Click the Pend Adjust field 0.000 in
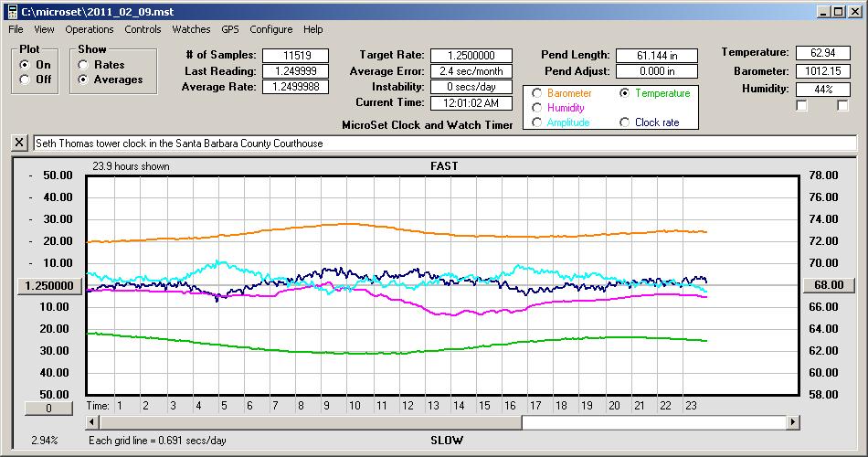Screen dimensions: 868x457 click(x=657, y=71)
